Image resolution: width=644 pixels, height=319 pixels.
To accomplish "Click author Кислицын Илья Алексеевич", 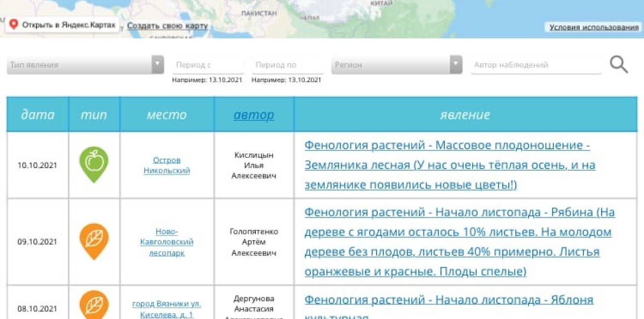I will click(x=254, y=165).
